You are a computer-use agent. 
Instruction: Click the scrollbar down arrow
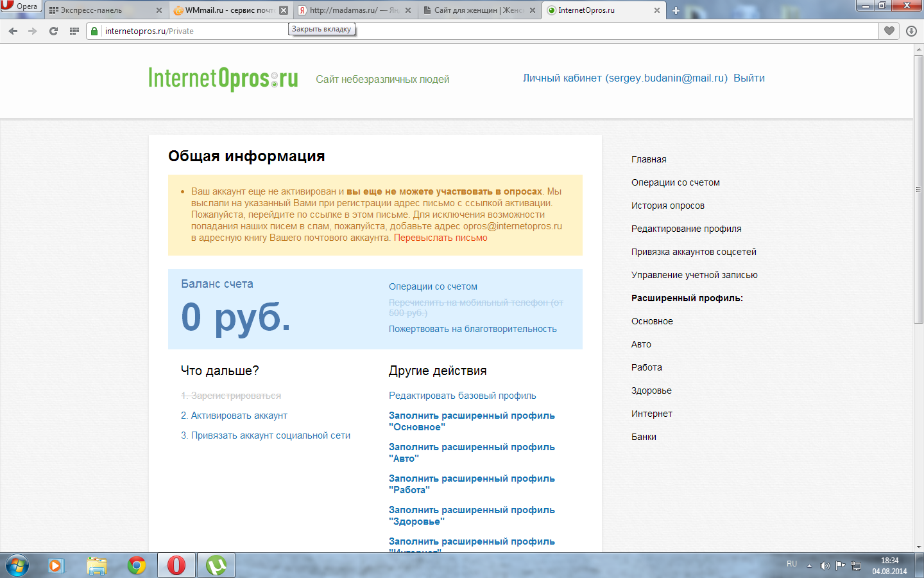click(x=918, y=547)
